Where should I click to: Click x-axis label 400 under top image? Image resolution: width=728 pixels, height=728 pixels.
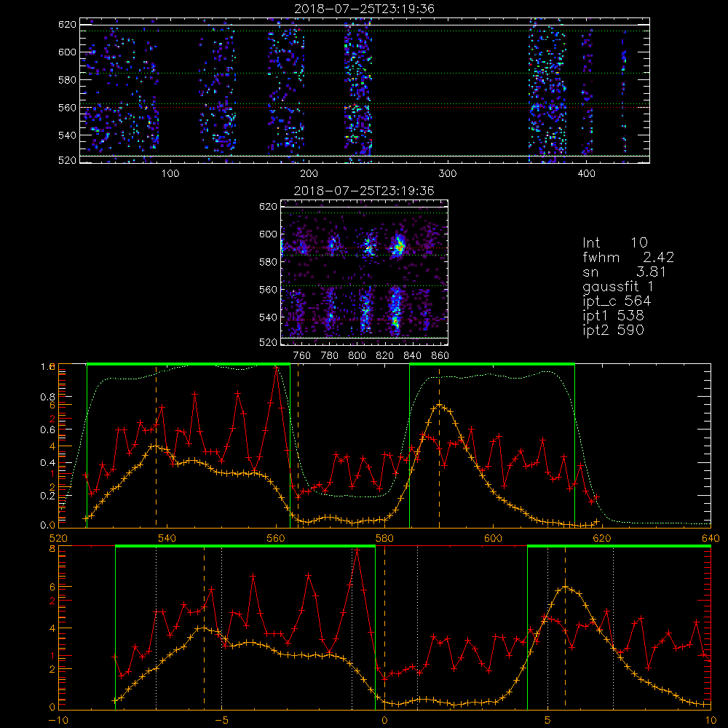click(x=586, y=174)
